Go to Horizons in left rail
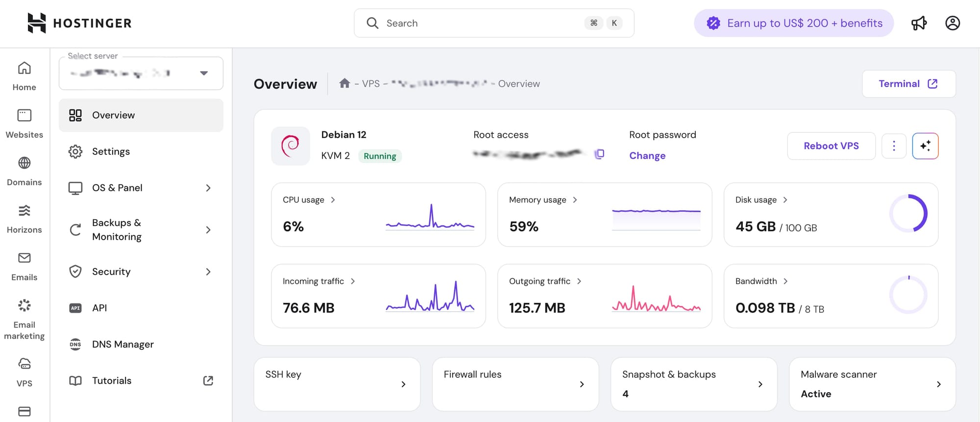Screen dimensions: 980x422 (x=24, y=219)
